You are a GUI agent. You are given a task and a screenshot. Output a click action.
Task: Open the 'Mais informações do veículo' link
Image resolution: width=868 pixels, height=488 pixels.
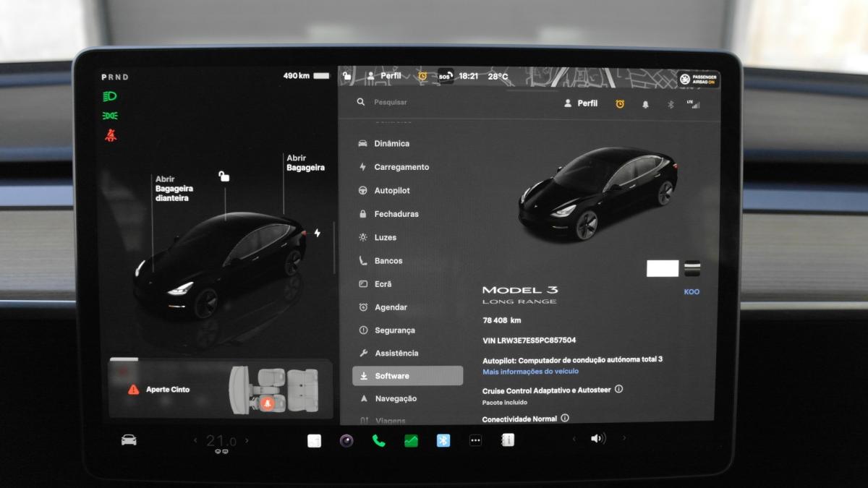(x=530, y=372)
